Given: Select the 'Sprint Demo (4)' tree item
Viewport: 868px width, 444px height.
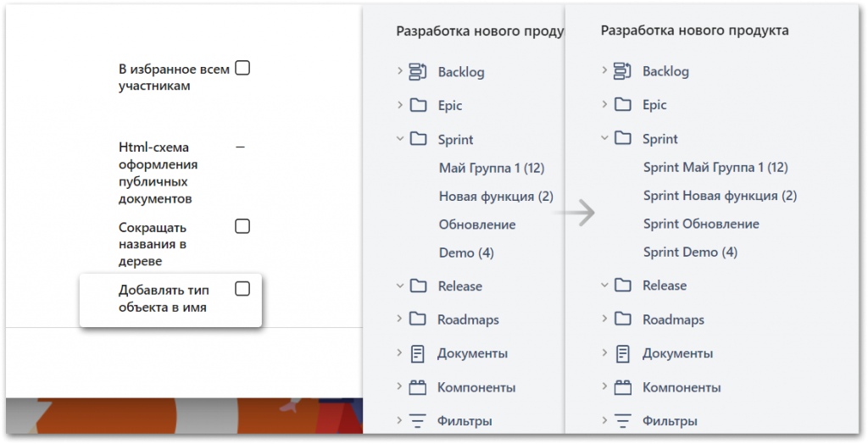Looking at the screenshot, I should [x=690, y=253].
